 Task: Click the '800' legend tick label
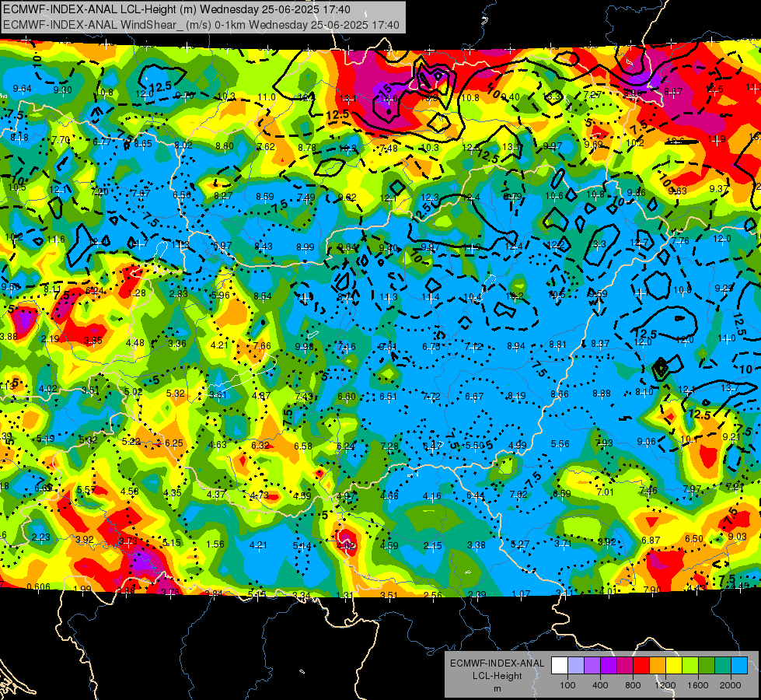pos(633,685)
